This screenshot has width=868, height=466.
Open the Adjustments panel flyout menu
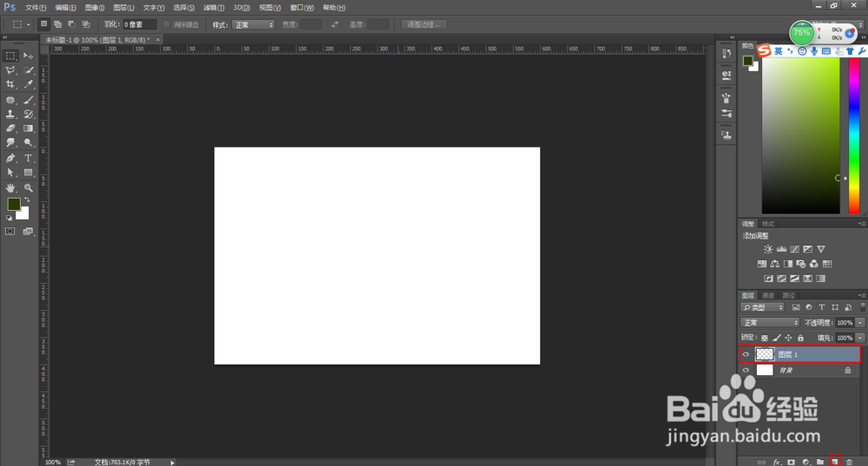(862, 224)
